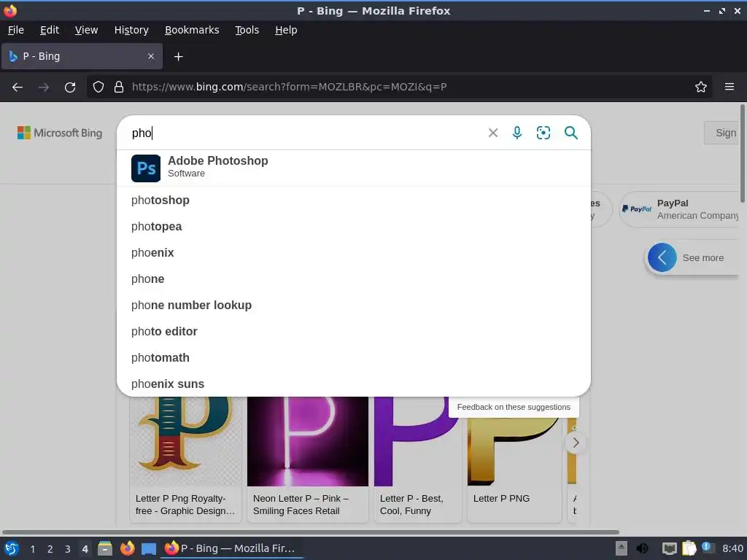Switch to workspace 1
The image size is (747, 560).
32,549
